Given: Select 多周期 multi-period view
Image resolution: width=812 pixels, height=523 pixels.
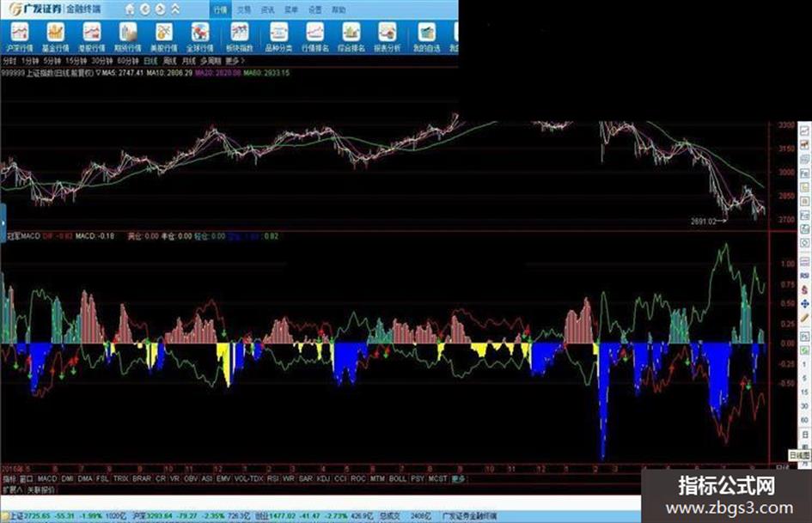Looking at the screenshot, I should click(211, 61).
